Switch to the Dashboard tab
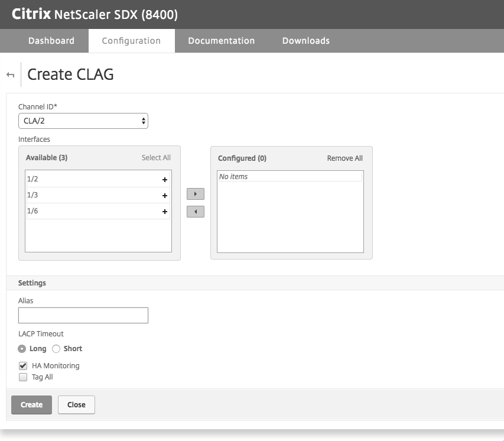Viewport: 504px width, 441px height. pyautogui.click(x=51, y=41)
